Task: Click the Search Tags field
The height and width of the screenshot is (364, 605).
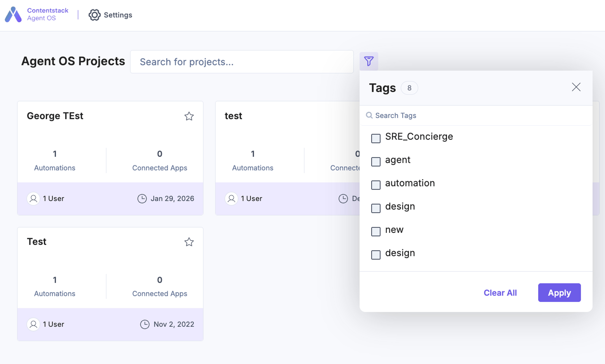Action: pyautogui.click(x=476, y=115)
